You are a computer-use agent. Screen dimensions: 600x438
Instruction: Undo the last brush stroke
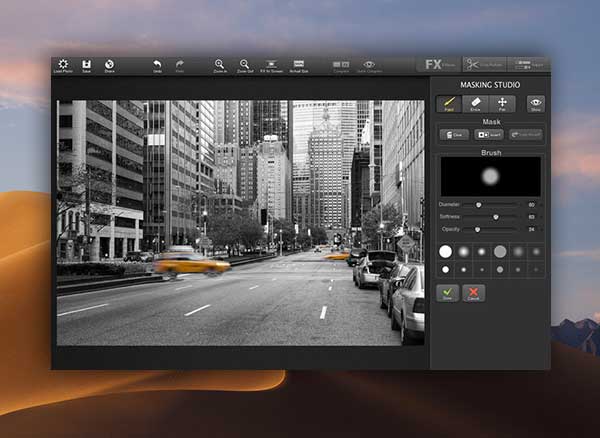point(157,66)
